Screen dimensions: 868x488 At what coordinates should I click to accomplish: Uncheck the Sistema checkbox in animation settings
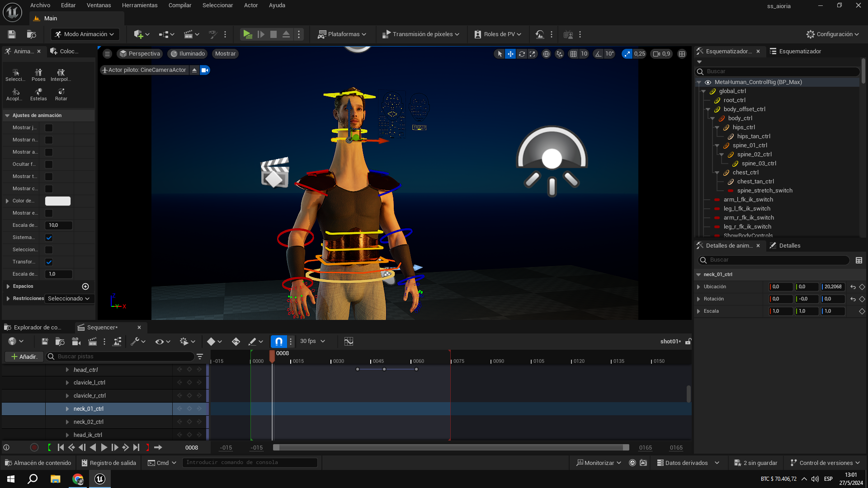pyautogui.click(x=49, y=238)
